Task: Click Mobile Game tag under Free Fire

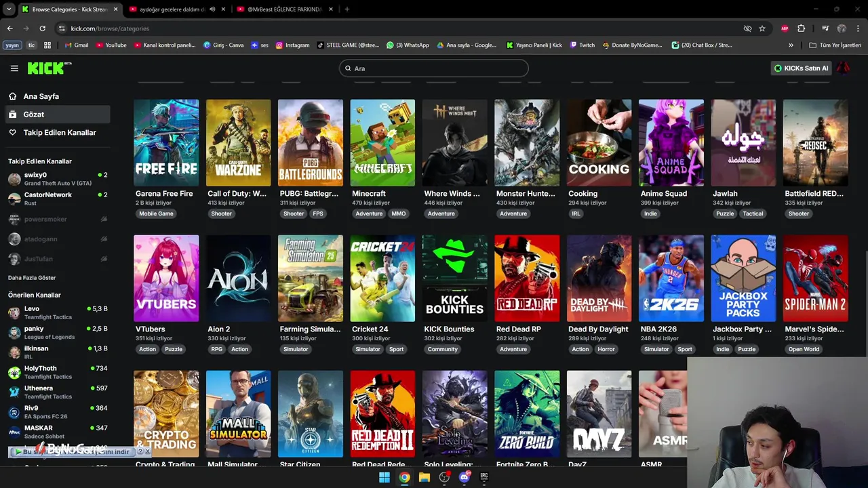Action: pos(157,213)
